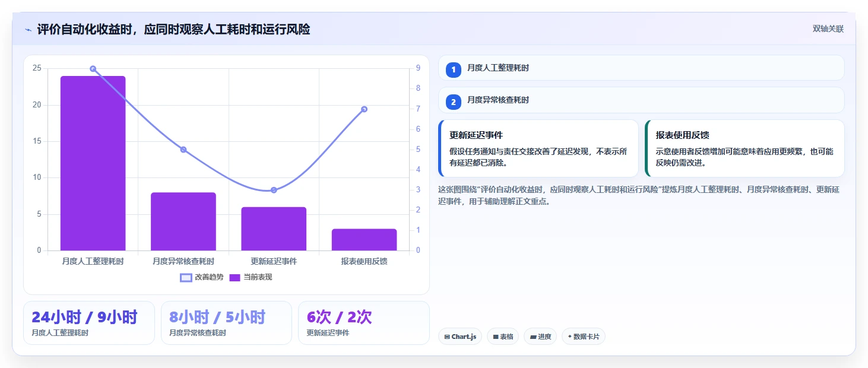Click the 6次 / 2次 stat card
This screenshot has width=868, height=368.
[364, 323]
